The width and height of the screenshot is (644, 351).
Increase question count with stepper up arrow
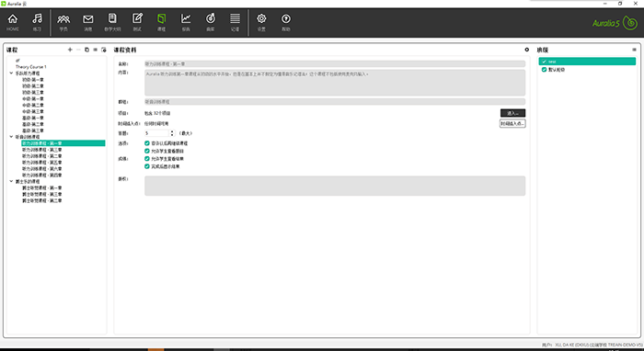pyautogui.click(x=172, y=131)
